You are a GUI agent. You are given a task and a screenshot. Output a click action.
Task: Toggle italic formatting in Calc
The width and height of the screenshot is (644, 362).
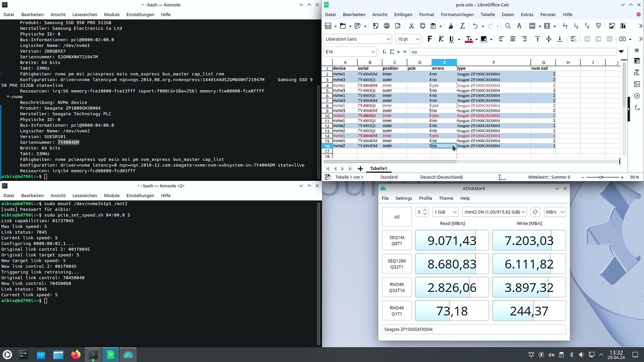coord(441,39)
